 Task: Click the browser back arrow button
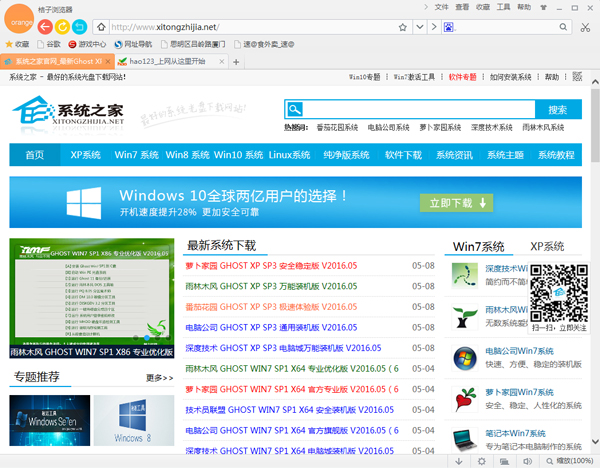click(x=45, y=26)
